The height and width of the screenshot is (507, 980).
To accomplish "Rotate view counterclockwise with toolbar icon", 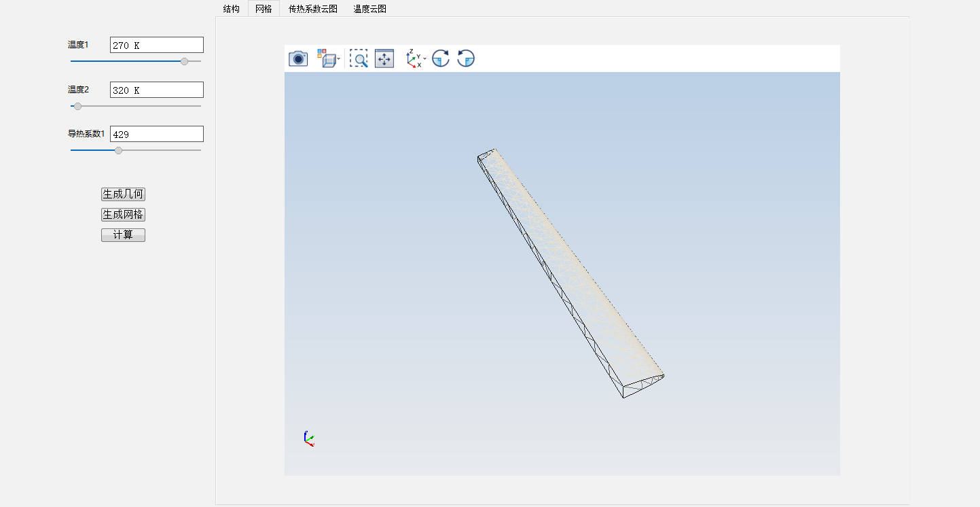I will click(x=466, y=59).
